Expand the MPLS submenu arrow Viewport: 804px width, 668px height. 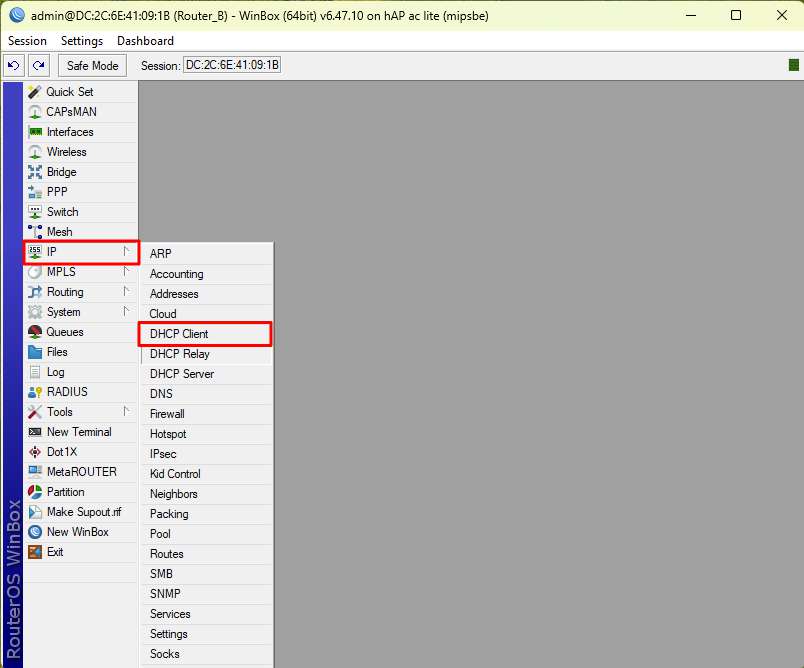pyautogui.click(x=126, y=272)
